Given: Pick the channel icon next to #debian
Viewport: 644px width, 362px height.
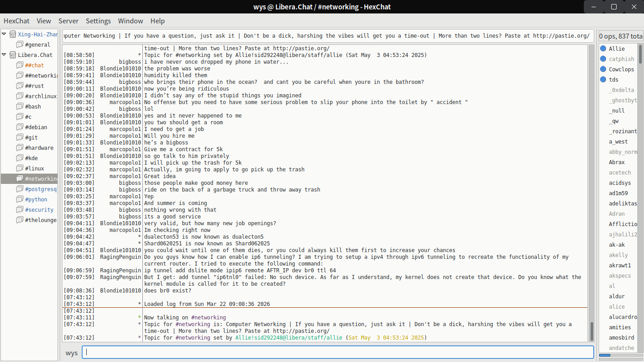Looking at the screenshot, I should pos(19,127).
